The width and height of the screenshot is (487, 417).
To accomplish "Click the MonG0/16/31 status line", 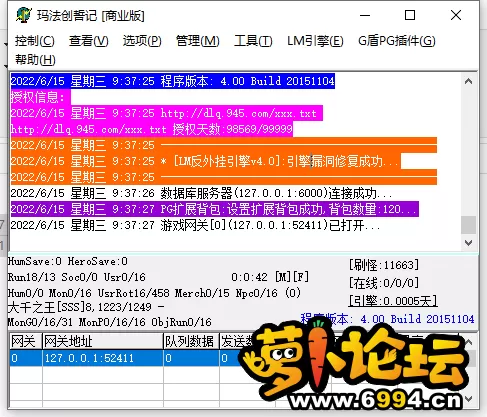I will pyautogui.click(x=110, y=322).
